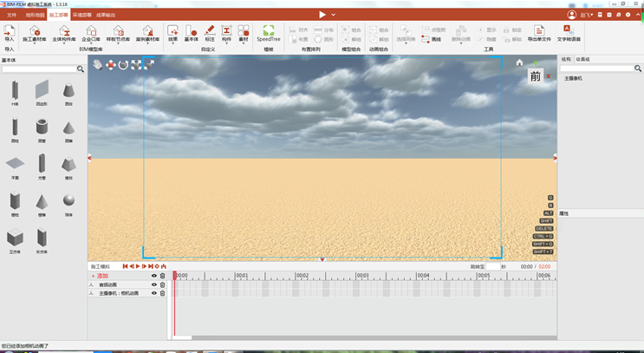Select the hand pan tool in viewport
Viewport: 644px width, 353px height.
click(98, 64)
